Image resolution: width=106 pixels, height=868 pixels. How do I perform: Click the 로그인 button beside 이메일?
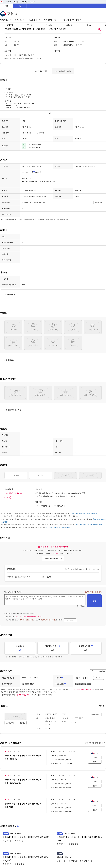click(x=49, y=577)
